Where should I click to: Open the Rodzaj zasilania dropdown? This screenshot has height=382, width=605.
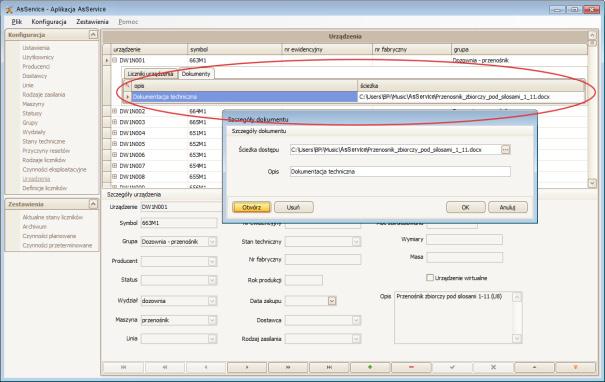pos(356,338)
